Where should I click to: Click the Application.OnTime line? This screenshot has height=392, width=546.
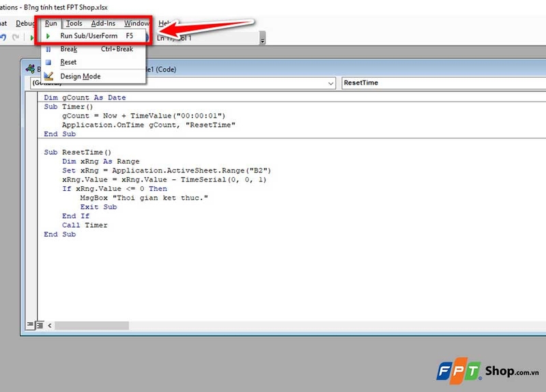pos(149,125)
